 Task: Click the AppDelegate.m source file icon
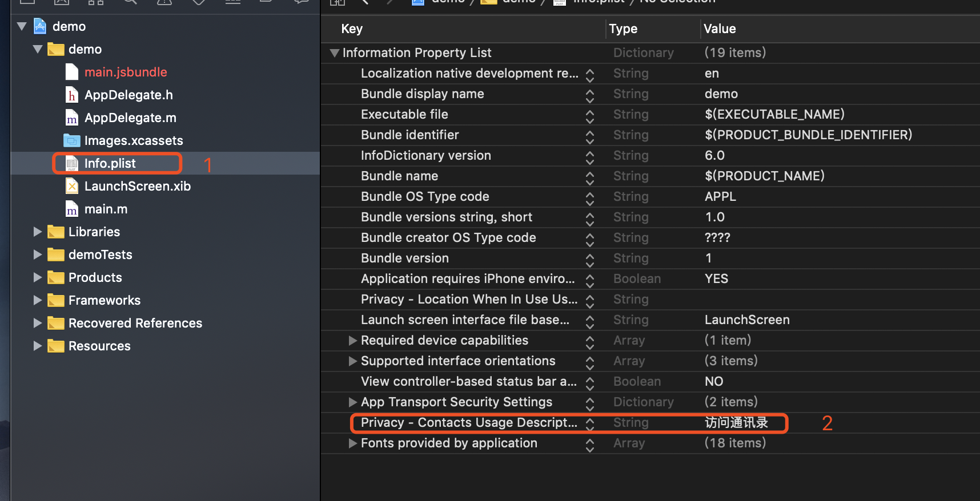72,118
